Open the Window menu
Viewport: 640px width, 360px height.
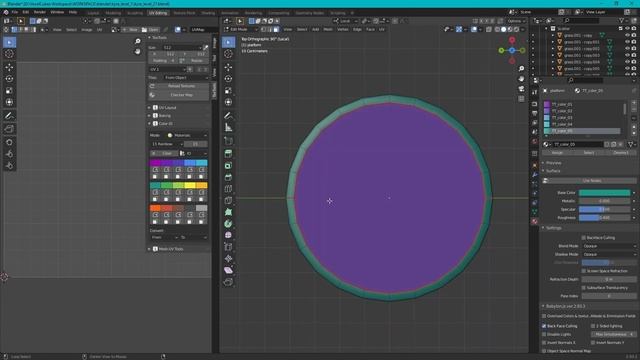tap(57, 12)
